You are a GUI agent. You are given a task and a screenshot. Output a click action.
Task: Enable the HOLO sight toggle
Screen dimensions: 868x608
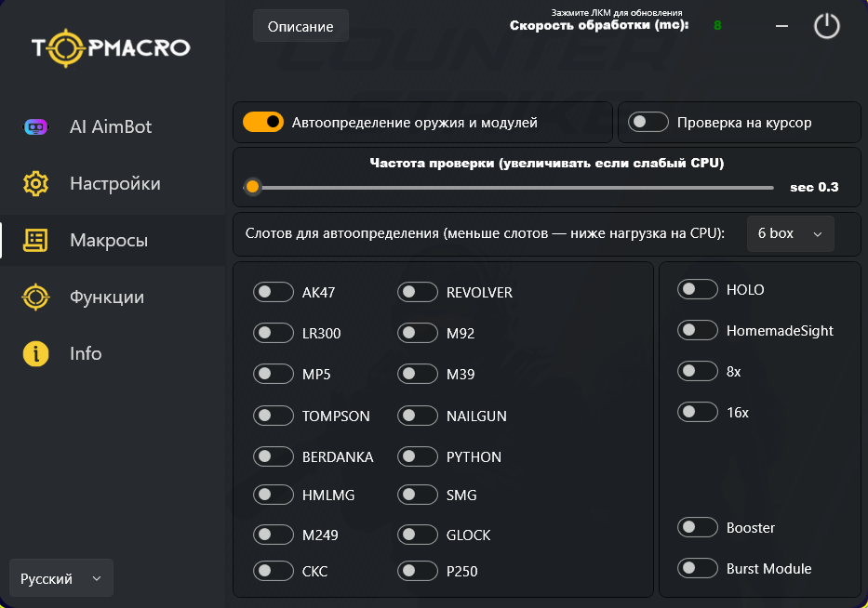click(698, 290)
